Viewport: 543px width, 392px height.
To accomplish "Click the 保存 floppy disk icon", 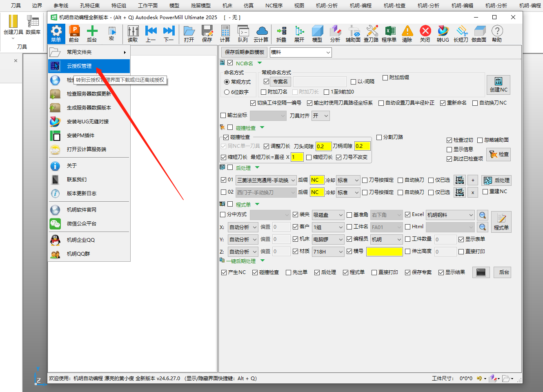I will (207, 33).
